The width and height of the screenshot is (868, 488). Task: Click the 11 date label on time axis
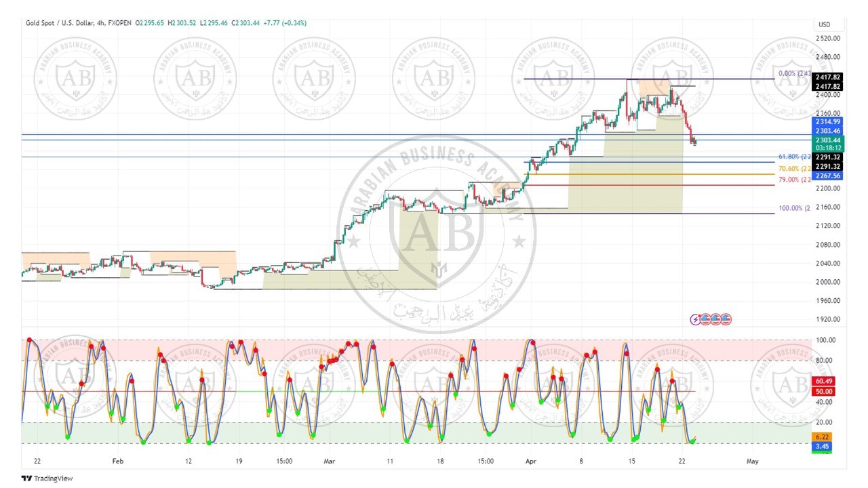(389, 461)
